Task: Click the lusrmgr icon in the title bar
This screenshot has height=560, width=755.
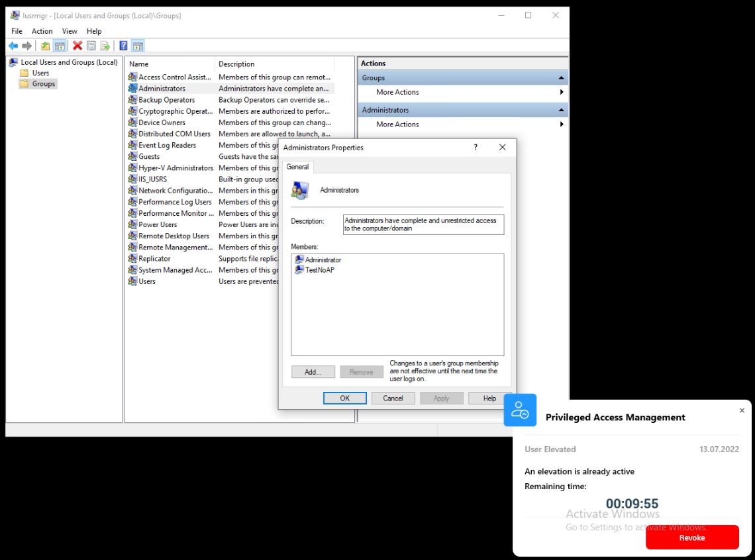Action: tap(15, 15)
